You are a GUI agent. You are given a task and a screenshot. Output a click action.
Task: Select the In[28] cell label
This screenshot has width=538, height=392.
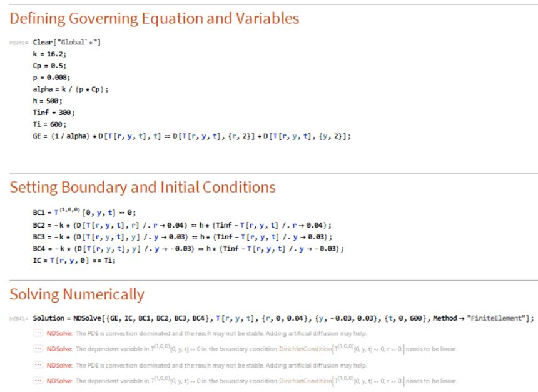click(18, 43)
